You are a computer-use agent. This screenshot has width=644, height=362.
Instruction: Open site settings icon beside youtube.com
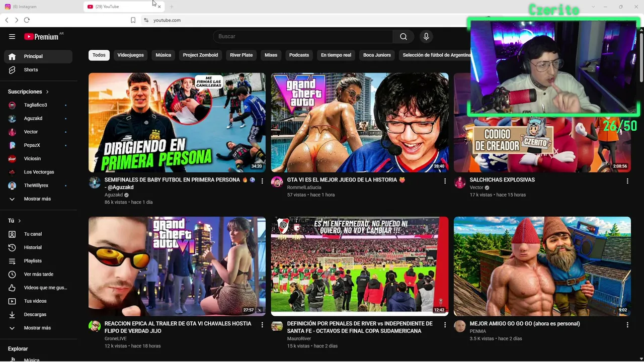[x=146, y=20]
